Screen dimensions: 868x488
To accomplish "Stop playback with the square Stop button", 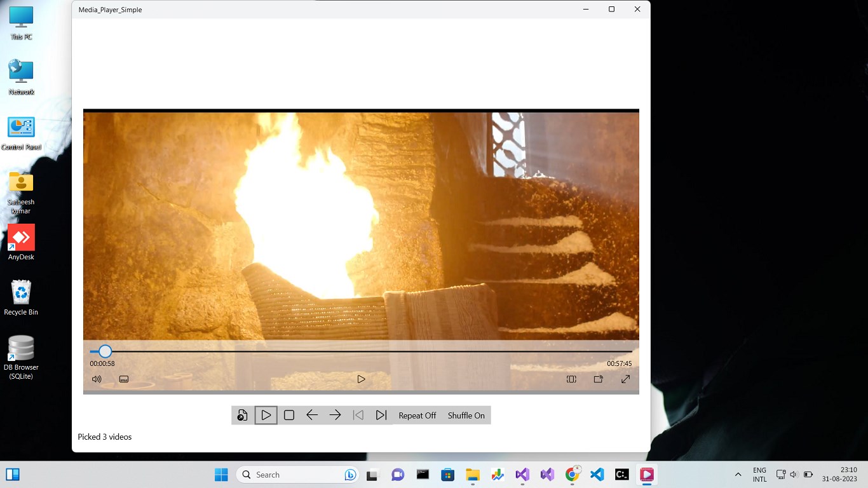I will point(289,416).
